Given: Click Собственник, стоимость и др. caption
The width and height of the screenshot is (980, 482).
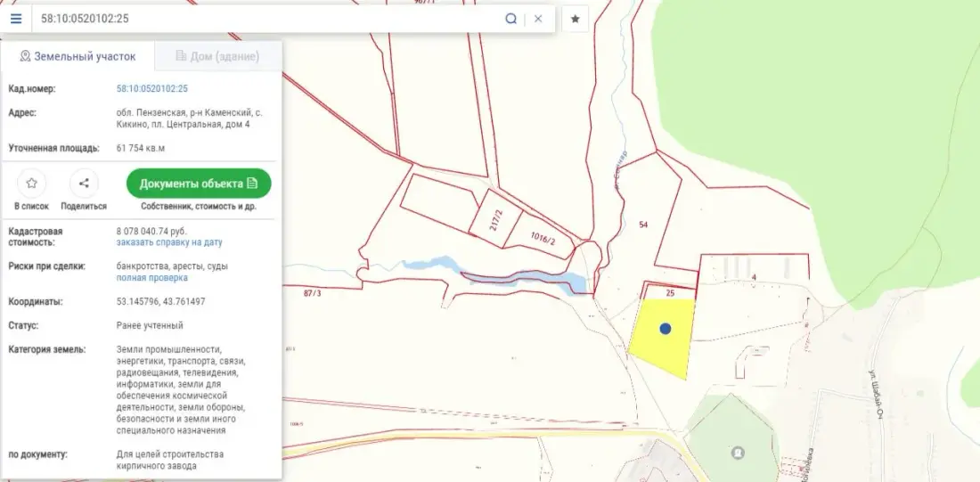Looking at the screenshot, I should click(x=198, y=207).
